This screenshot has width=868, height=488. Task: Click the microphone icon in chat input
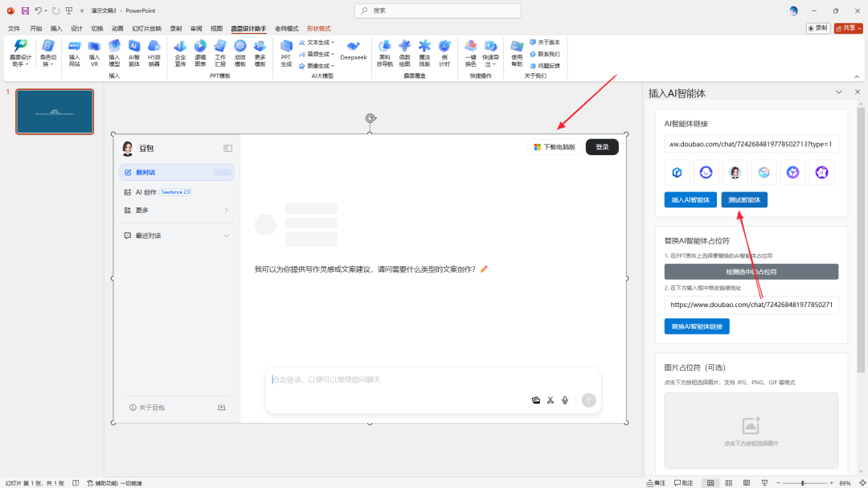pos(565,400)
